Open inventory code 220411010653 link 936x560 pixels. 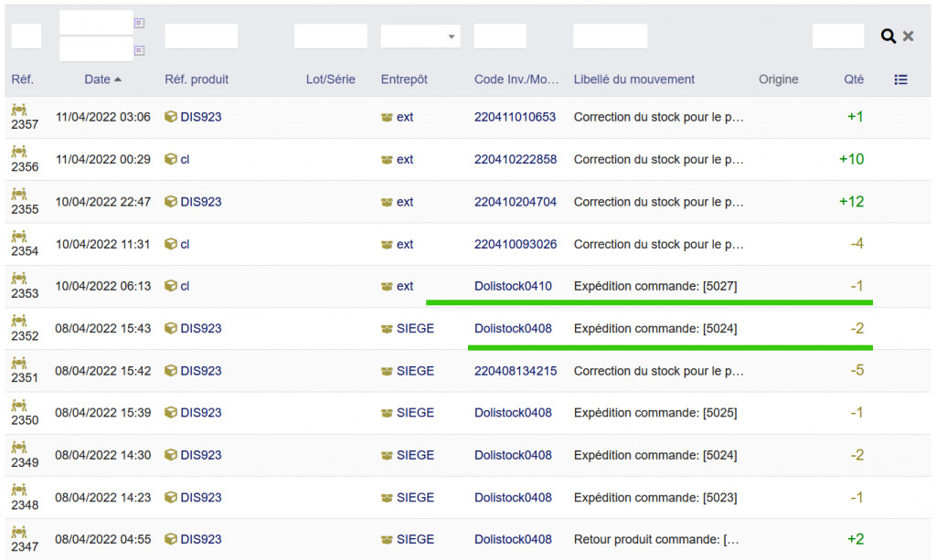[515, 117]
